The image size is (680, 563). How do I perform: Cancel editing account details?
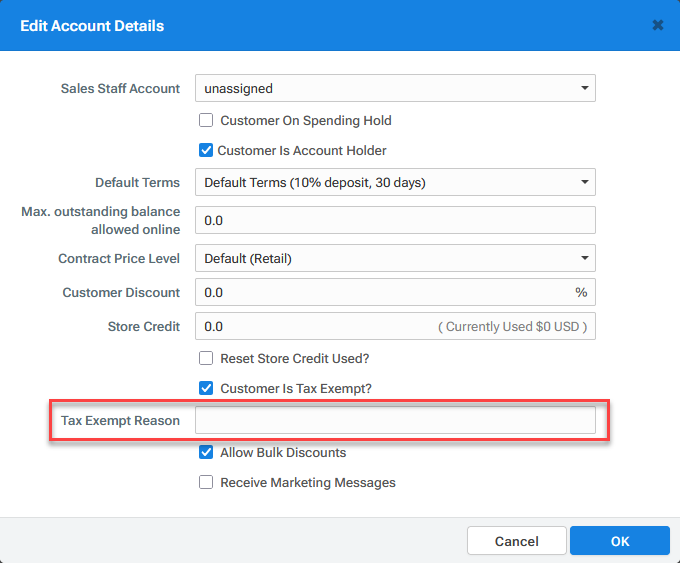[517, 541]
